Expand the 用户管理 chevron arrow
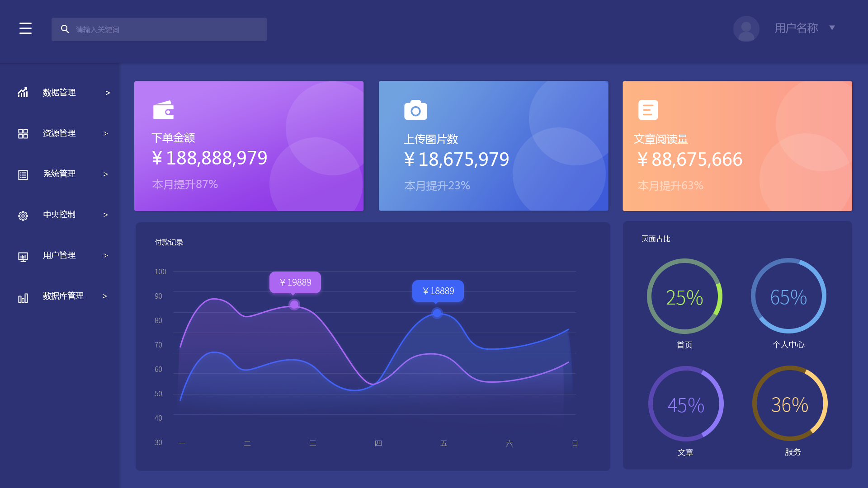The width and height of the screenshot is (868, 488). pos(105,256)
